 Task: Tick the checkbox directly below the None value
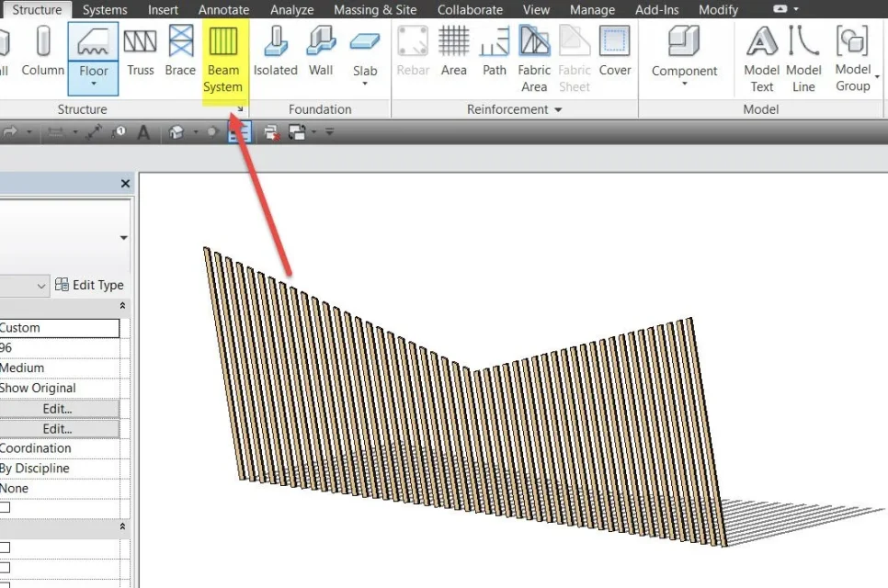point(6,508)
